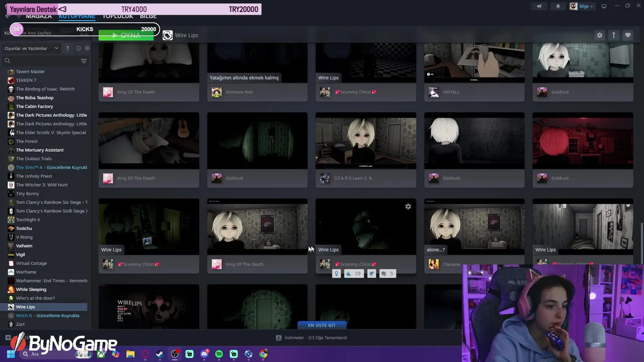Viewport: 644px width, 362px height.
Task: Open INSTALL author profile
Action: click(x=451, y=92)
